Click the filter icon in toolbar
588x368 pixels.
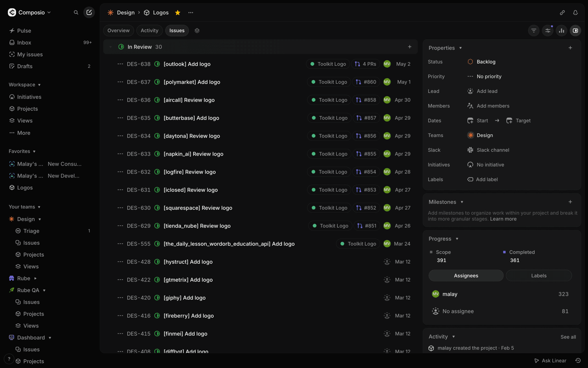tap(534, 30)
